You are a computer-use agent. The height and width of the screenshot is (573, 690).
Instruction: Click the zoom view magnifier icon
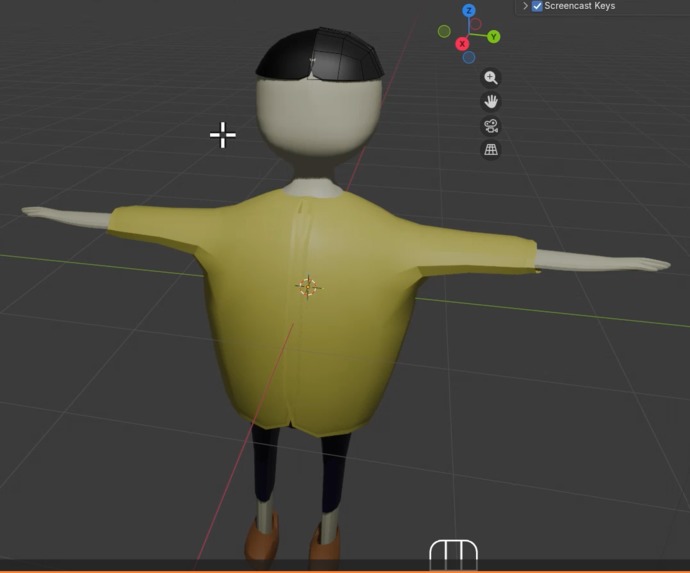click(491, 78)
